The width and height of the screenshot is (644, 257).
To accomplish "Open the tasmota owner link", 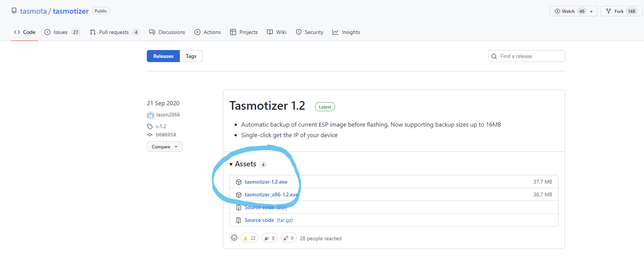I will [x=33, y=11].
